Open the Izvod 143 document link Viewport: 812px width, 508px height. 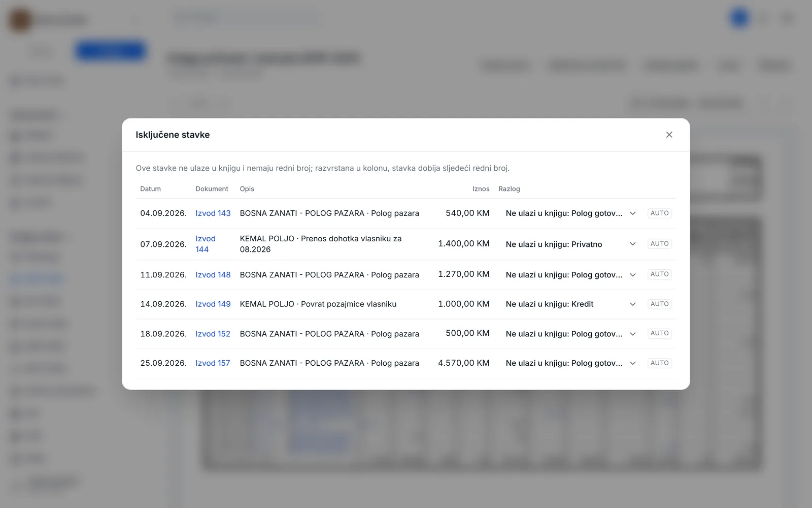213,213
